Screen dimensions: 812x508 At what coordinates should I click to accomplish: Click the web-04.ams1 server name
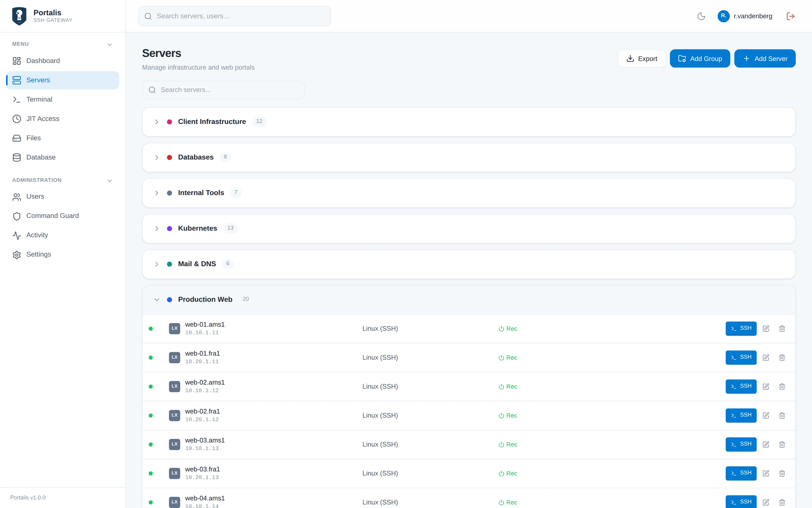coord(205,498)
